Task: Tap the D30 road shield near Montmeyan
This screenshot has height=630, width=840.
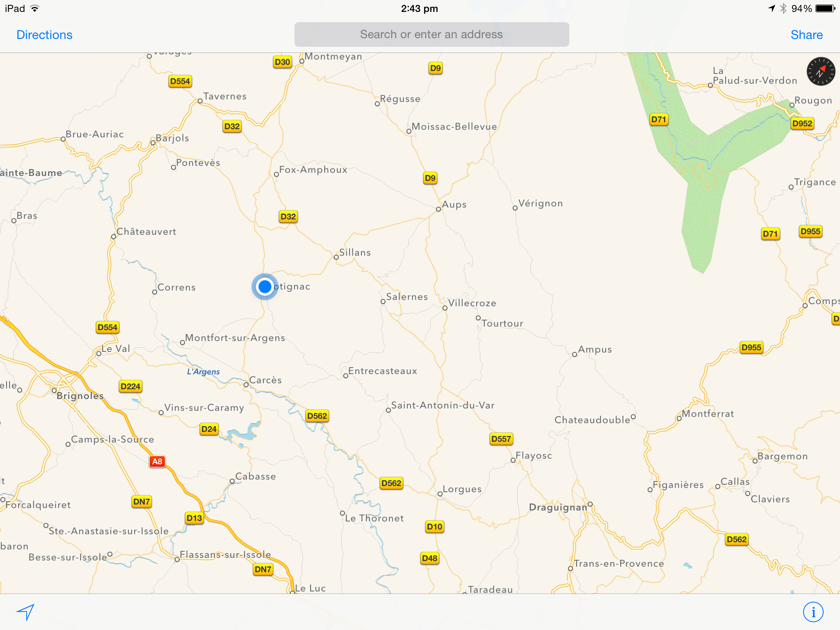Action: [x=282, y=62]
